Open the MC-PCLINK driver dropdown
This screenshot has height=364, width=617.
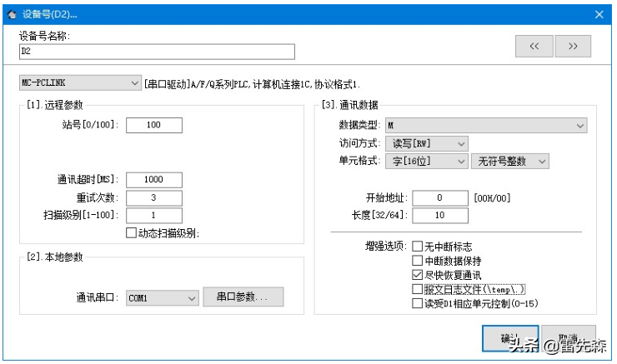click(81, 83)
